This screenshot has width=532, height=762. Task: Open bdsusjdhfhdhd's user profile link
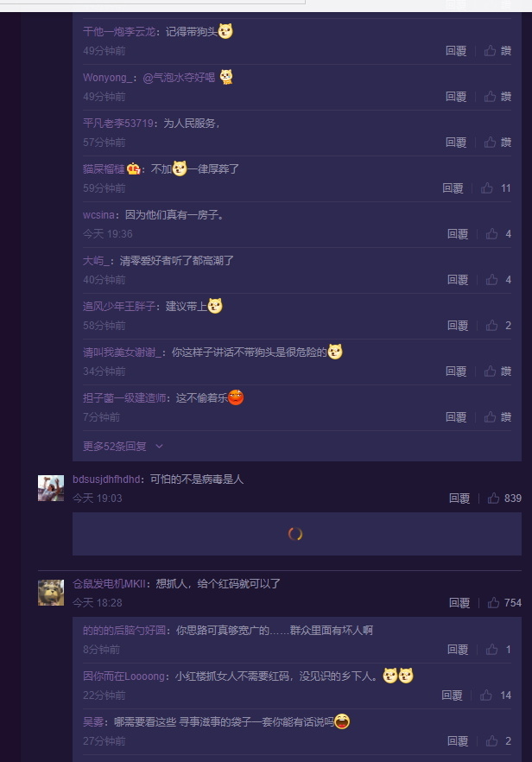106,479
